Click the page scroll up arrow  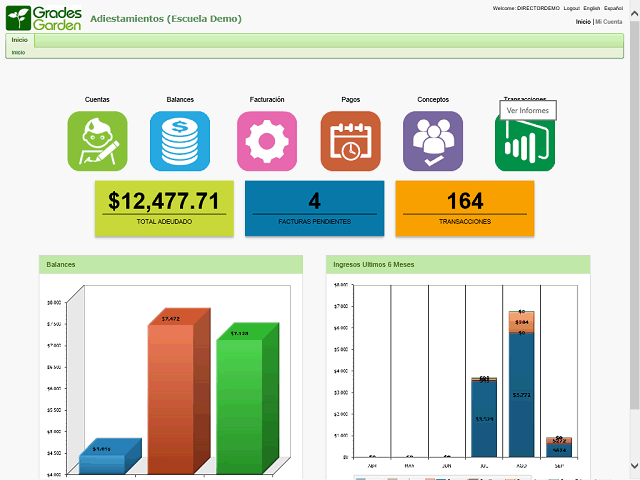pyautogui.click(x=635, y=14)
